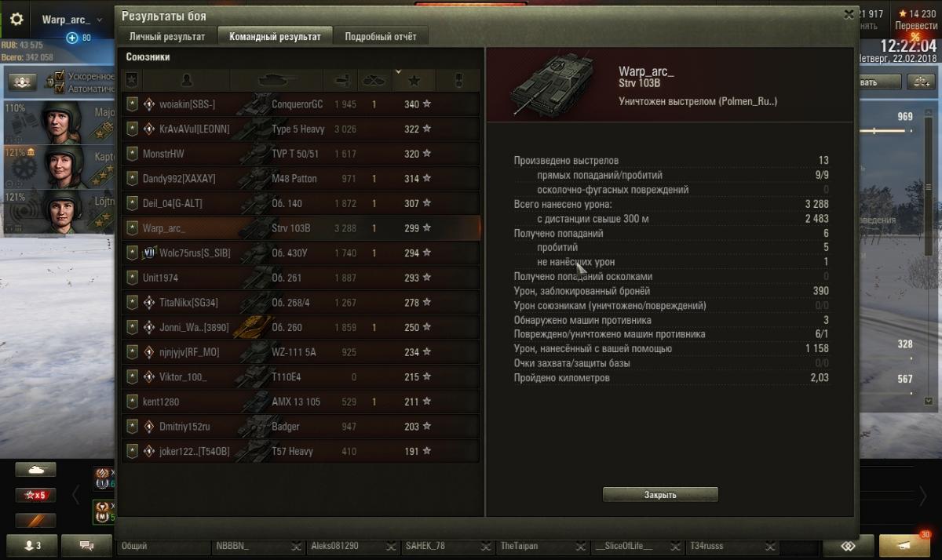Viewport: 942px width, 560px height.
Task: Expand the Warp_arc_ account dropdown
Action: click(100, 20)
